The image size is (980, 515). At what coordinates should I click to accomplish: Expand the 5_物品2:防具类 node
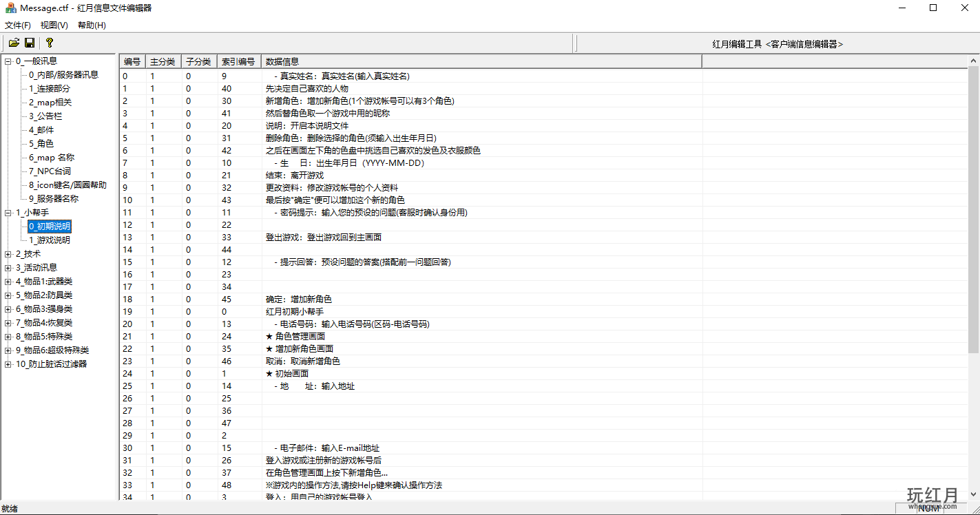pos(8,295)
